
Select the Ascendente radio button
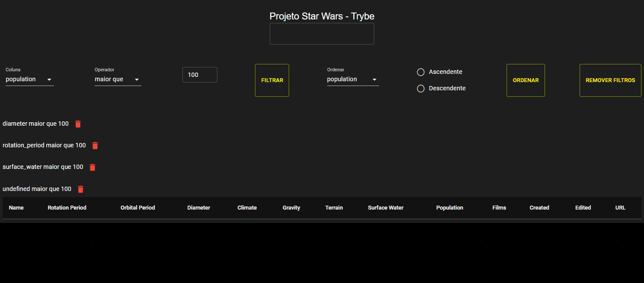[x=421, y=72]
